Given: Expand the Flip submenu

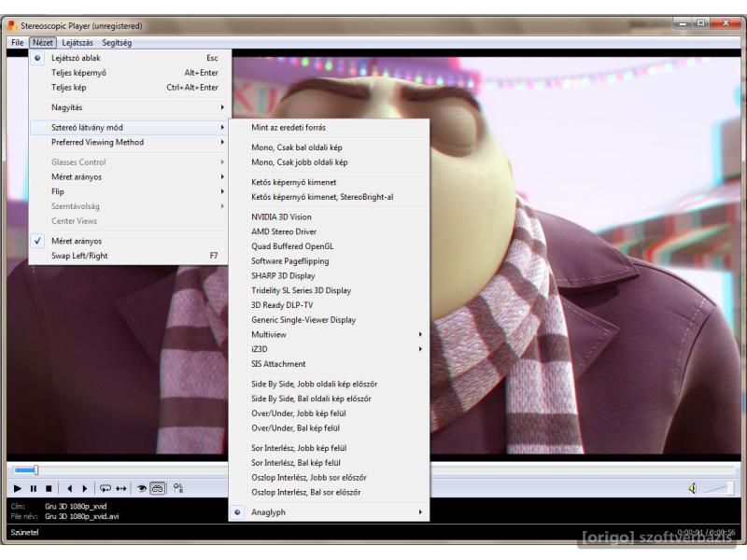Looking at the screenshot, I should [130, 192].
